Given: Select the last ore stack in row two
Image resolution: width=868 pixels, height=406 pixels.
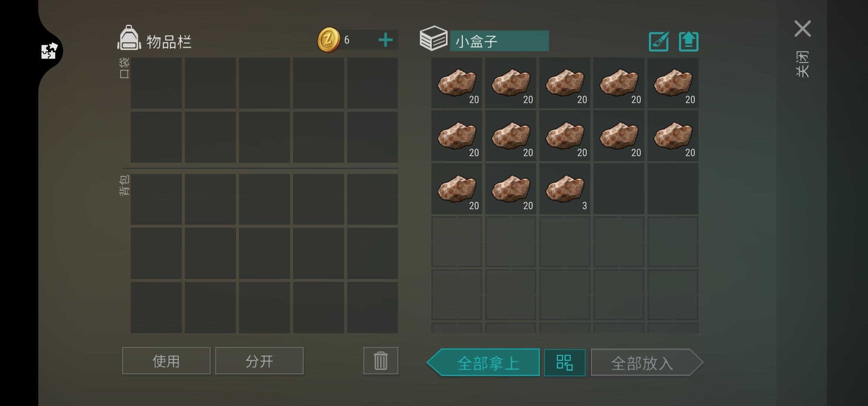Looking at the screenshot, I should tap(673, 136).
